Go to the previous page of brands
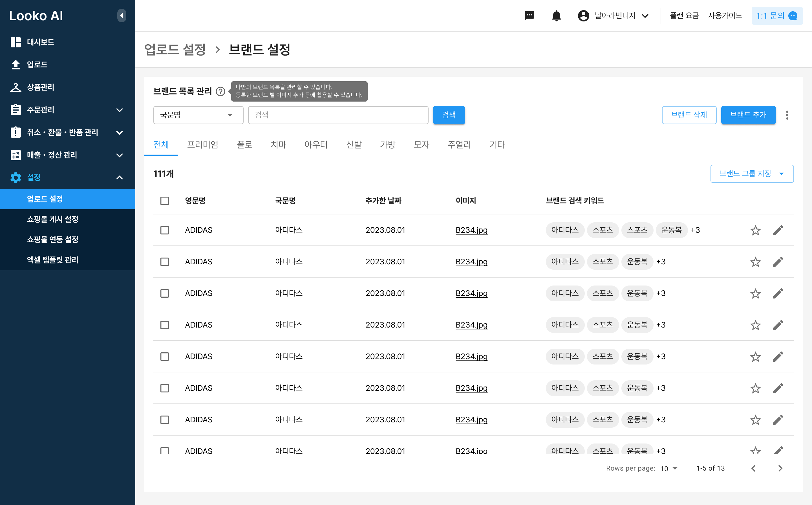Viewport: 812px width, 505px height. pyautogui.click(x=753, y=468)
